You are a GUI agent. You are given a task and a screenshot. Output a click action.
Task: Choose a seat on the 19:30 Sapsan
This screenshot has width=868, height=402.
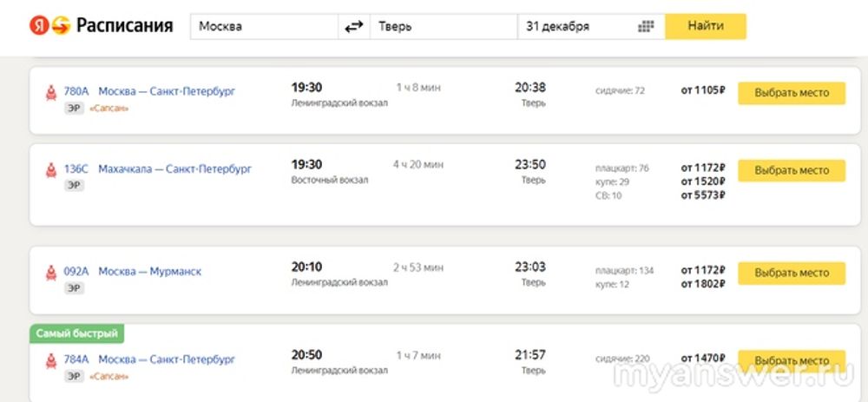(791, 93)
